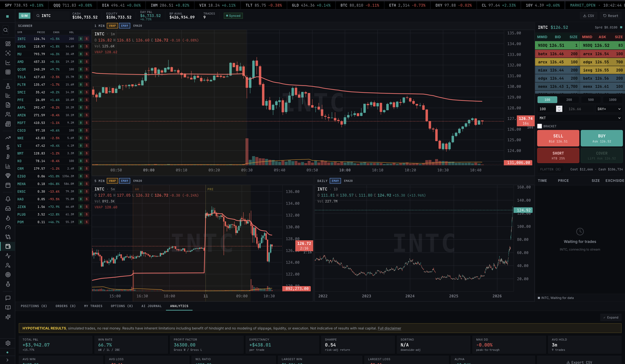Open the calendar icon in the sidebar

click(x=8, y=185)
